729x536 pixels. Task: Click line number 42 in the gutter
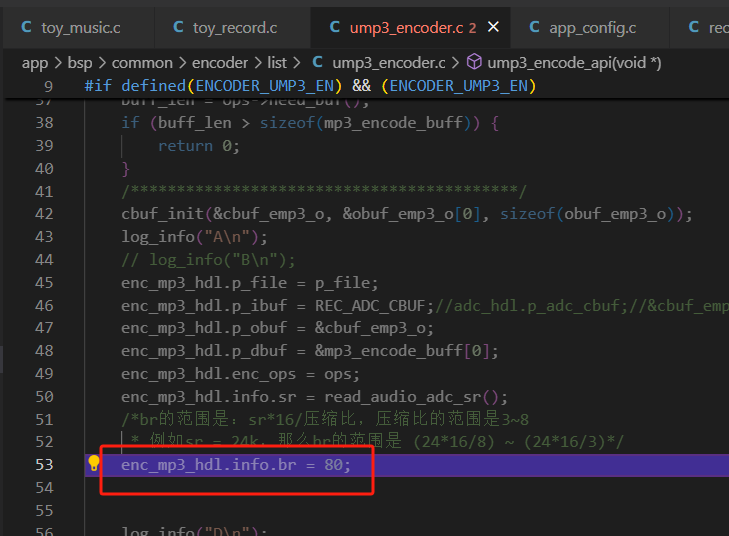[x=44, y=214]
